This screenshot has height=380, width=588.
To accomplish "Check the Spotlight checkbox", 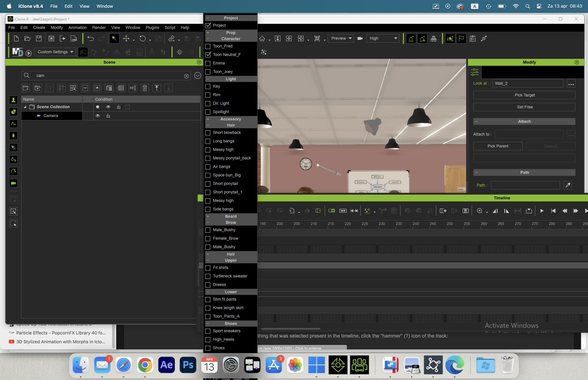I will coord(208,112).
